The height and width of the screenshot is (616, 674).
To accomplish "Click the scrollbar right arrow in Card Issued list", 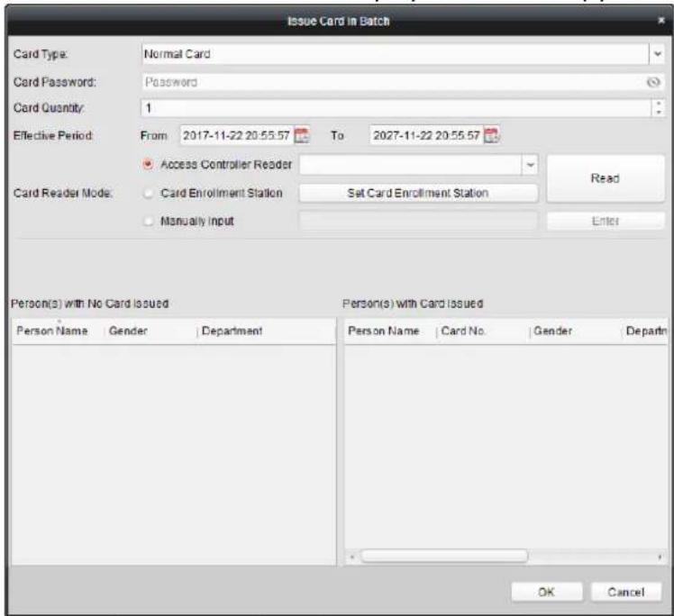I will [x=660, y=557].
